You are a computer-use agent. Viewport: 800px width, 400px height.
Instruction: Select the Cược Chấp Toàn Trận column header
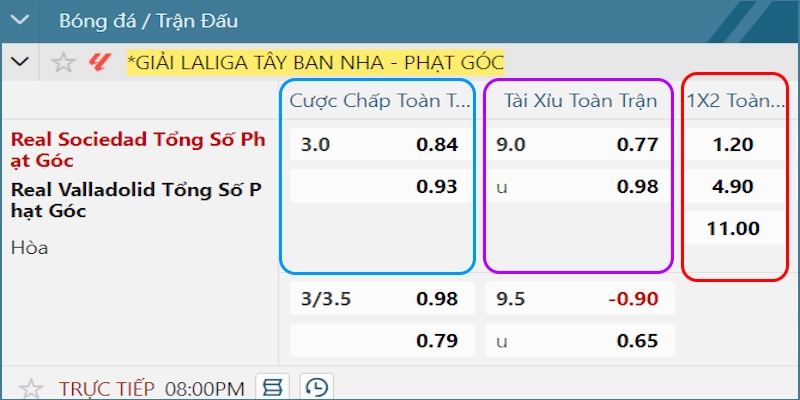[x=380, y=101]
